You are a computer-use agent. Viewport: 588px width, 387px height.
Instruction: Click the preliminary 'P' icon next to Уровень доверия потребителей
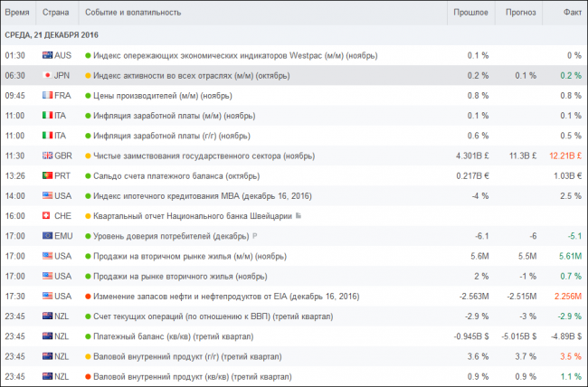coord(254,236)
